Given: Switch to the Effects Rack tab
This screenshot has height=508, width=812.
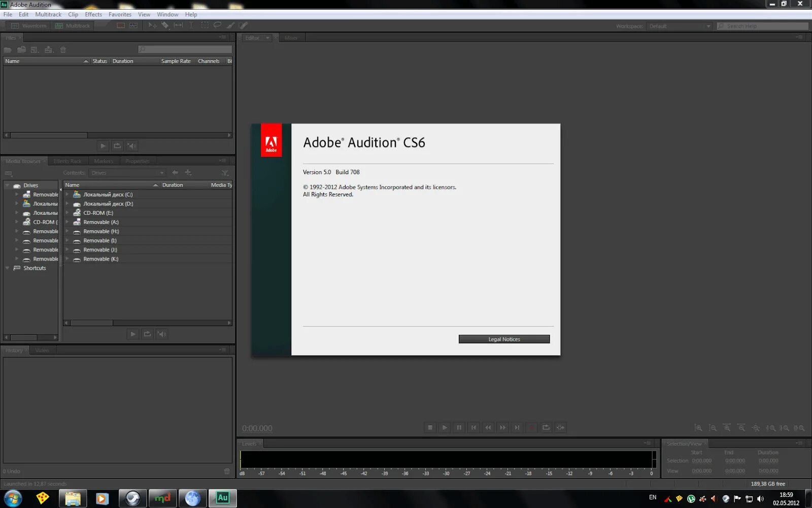Looking at the screenshot, I should point(68,161).
